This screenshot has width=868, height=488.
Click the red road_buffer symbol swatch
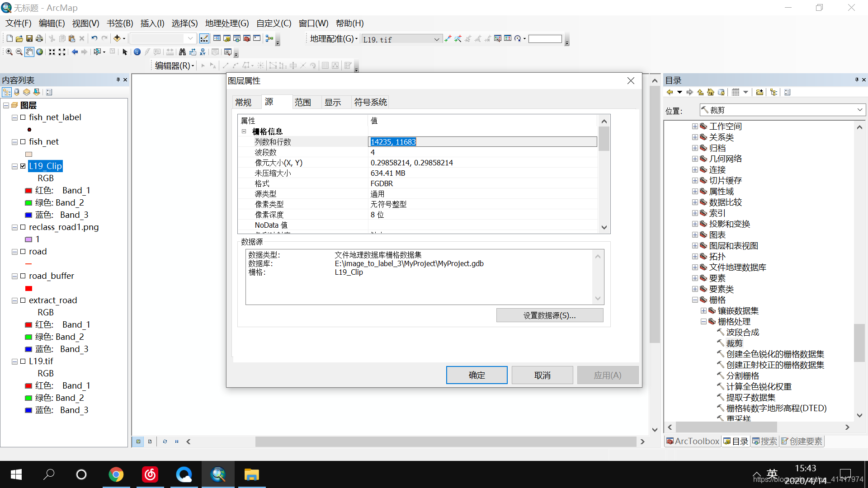[29, 288]
